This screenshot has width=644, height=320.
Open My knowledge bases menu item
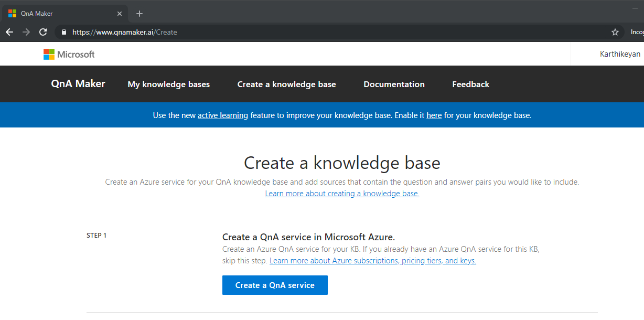point(169,84)
